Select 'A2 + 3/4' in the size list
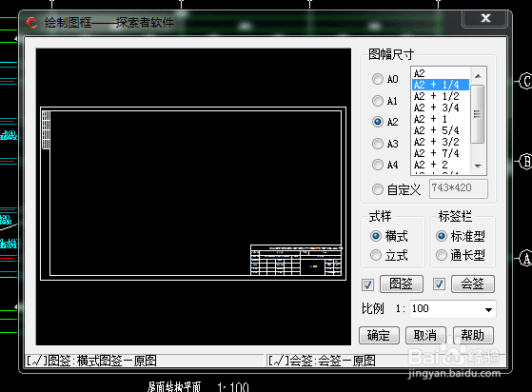Viewport: 532px width, 392px height. pos(441,108)
